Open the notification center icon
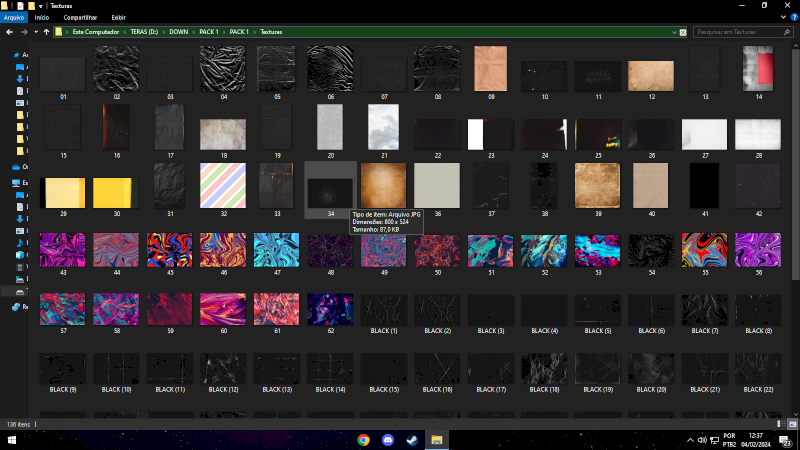The image size is (800, 450). (786, 440)
